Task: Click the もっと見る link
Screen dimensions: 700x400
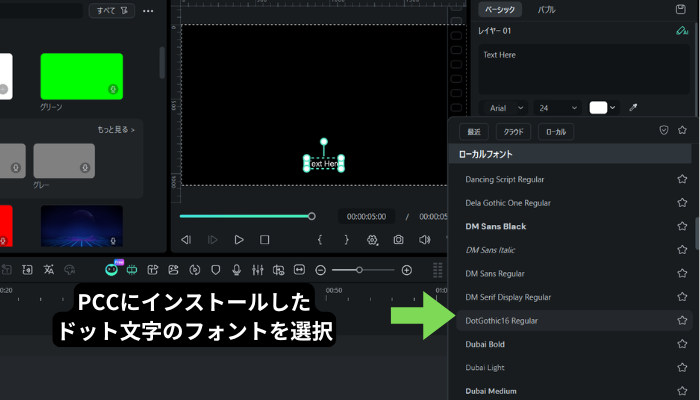Action: pyautogui.click(x=116, y=129)
